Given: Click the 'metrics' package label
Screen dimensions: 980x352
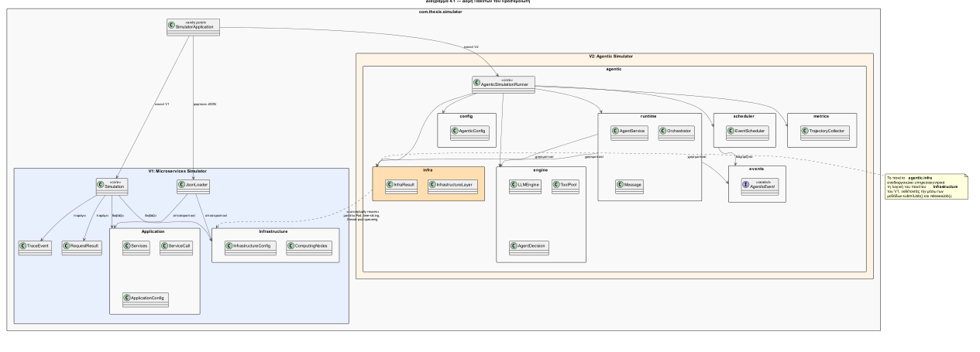Looking at the screenshot, I should click(821, 115).
